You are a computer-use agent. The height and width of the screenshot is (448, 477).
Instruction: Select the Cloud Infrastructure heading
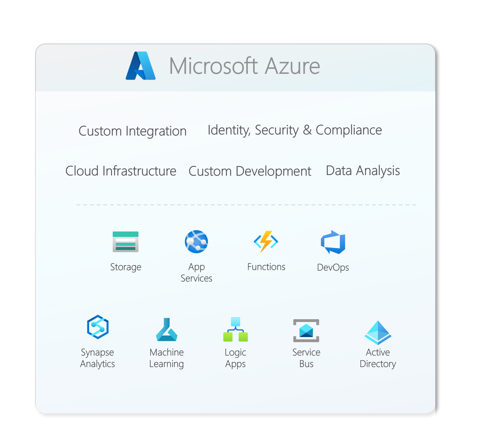(121, 171)
